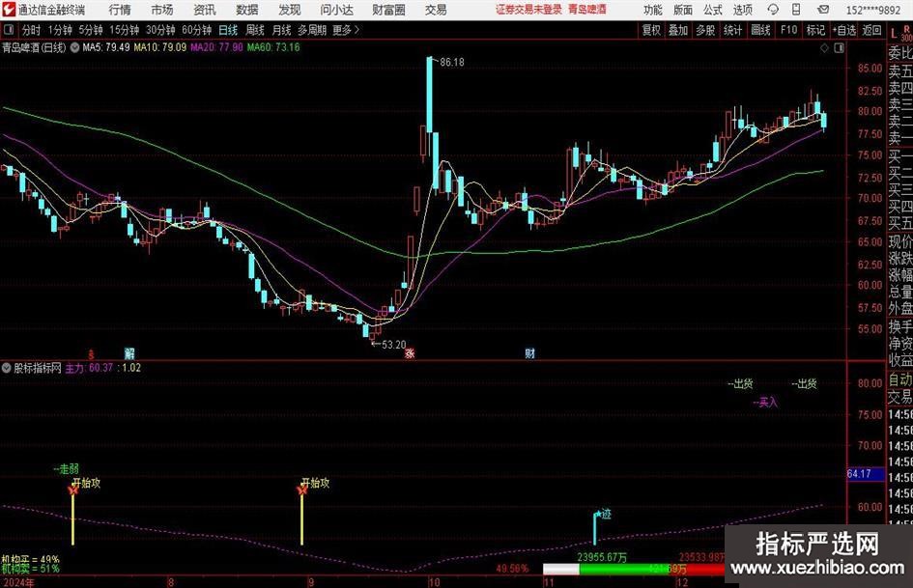The width and height of the screenshot is (913, 588).
Task: Open the 功能 menu
Action: [653, 10]
